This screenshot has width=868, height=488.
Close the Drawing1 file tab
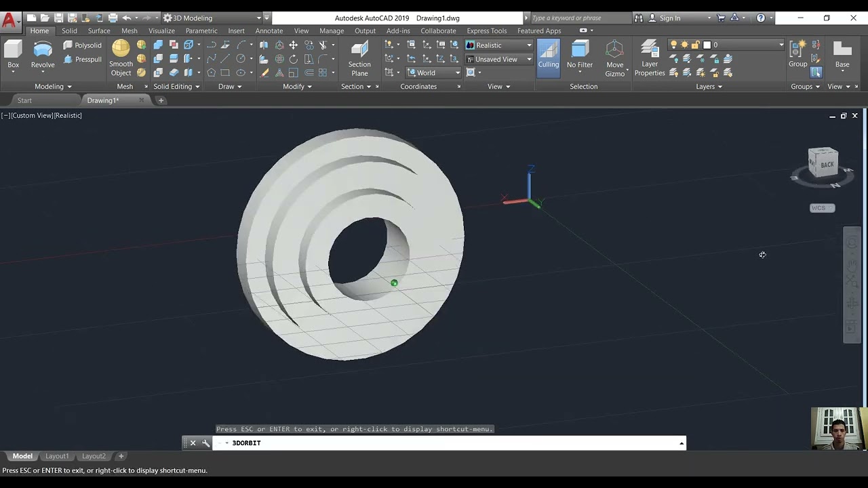(141, 100)
